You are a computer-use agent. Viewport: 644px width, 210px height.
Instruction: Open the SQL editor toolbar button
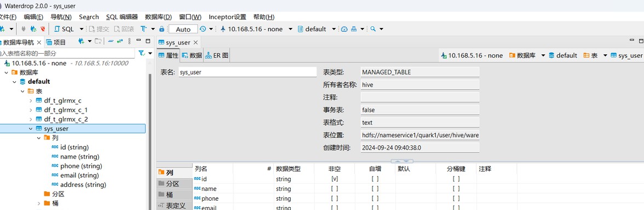[65, 29]
